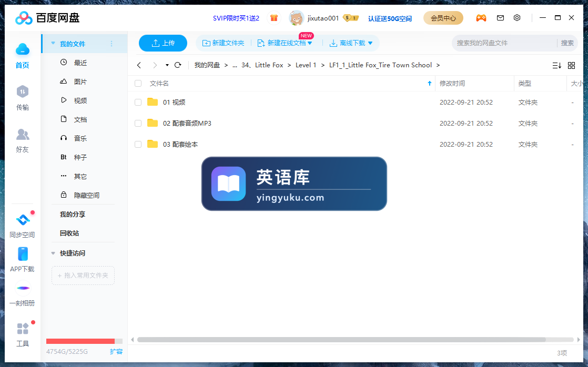This screenshot has width=588, height=367.
Task: Open the three-dot menu beside 我的文件
Action: [x=111, y=44]
